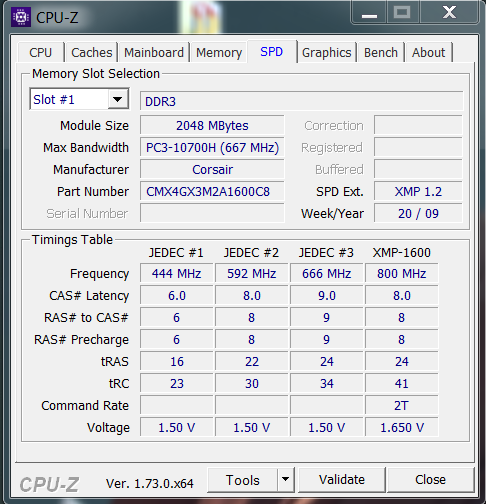Open the Slot #1 memory slot dropdown

(x=79, y=99)
